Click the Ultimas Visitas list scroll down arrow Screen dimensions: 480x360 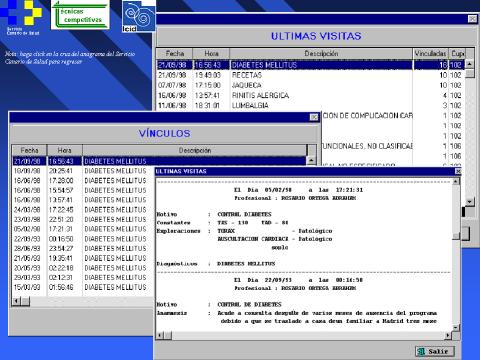[470, 201]
